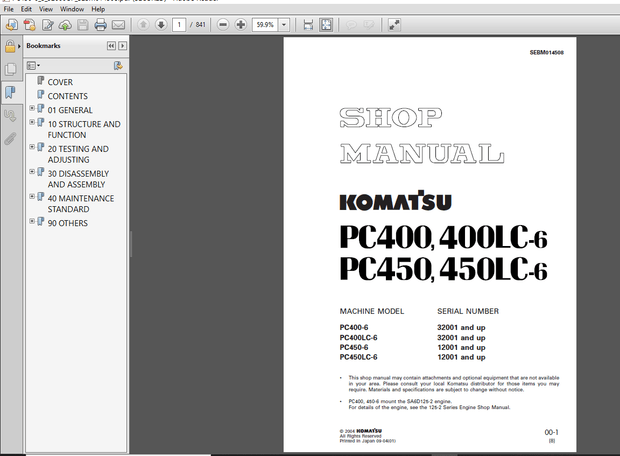Click the Add Comment bubble icon
Image resolution: width=620 pixels, height=456 pixels.
[351, 25]
